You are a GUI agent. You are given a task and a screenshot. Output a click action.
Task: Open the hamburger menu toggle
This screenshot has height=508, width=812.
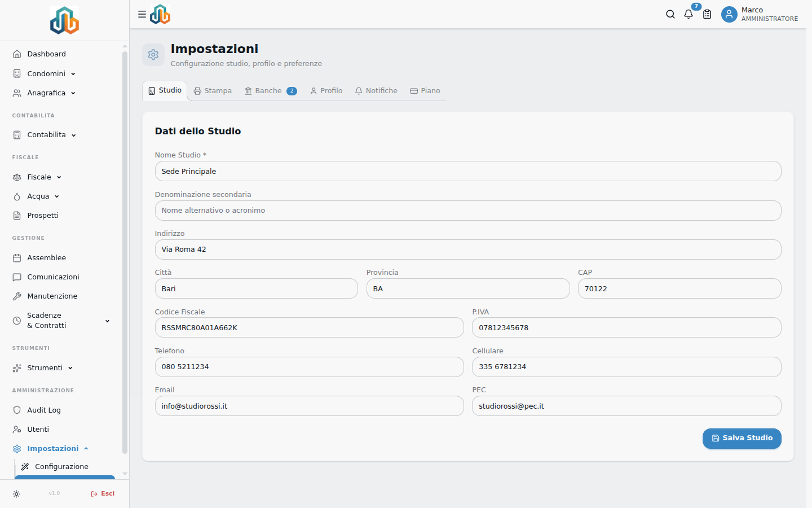click(142, 14)
